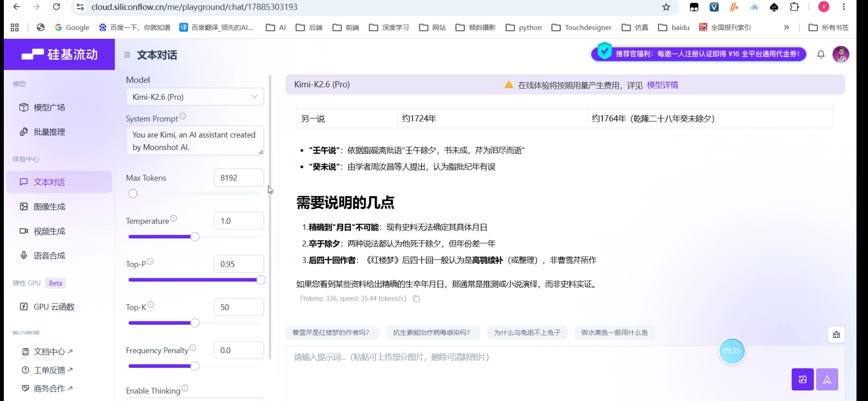The height and width of the screenshot is (401, 868).
Task: Upload an image with the picture button
Action: click(x=802, y=379)
